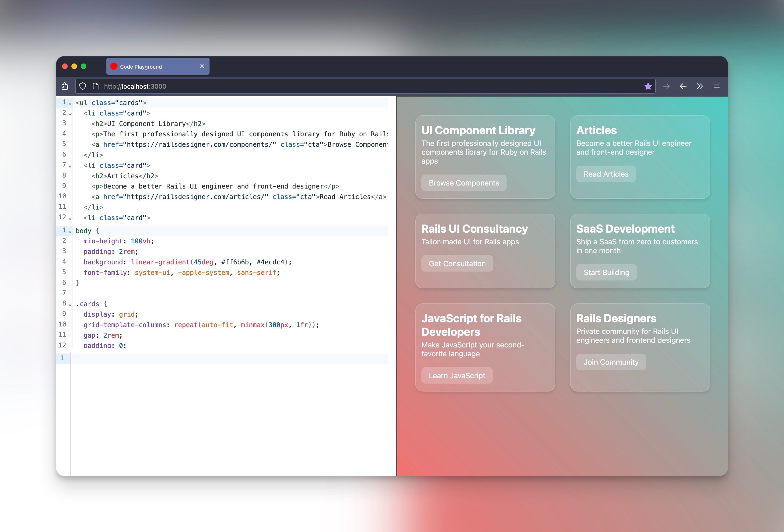Collapse the body rule fold arrow

click(x=70, y=232)
